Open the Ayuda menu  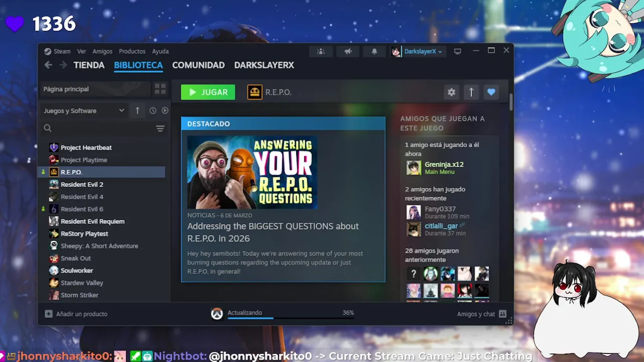click(x=160, y=51)
